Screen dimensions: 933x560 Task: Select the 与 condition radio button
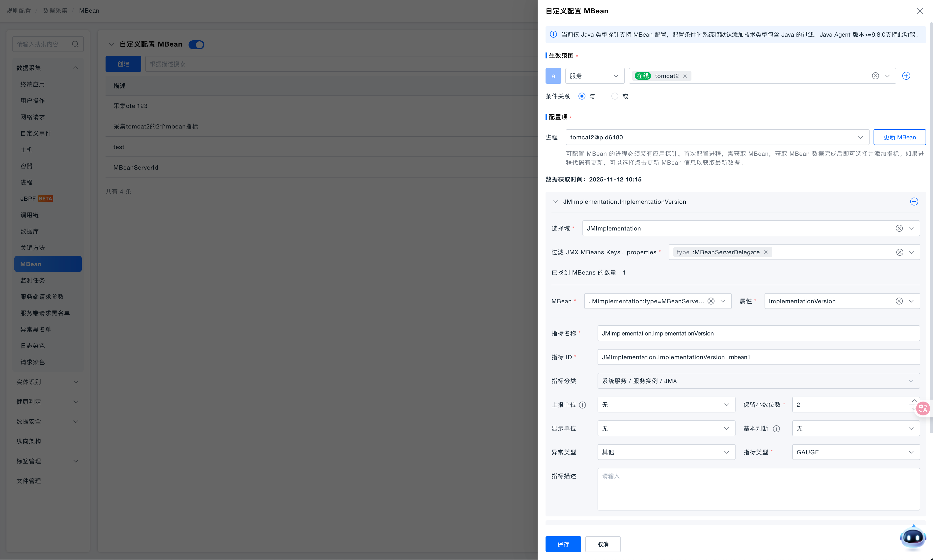click(582, 96)
